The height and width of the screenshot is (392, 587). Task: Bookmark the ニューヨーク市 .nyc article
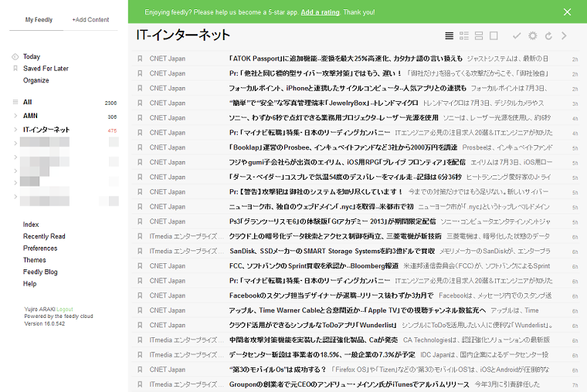140,207
